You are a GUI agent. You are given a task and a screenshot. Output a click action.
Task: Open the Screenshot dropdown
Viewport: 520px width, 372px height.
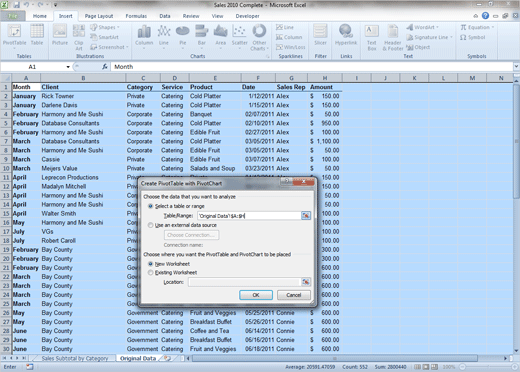[x=109, y=47]
